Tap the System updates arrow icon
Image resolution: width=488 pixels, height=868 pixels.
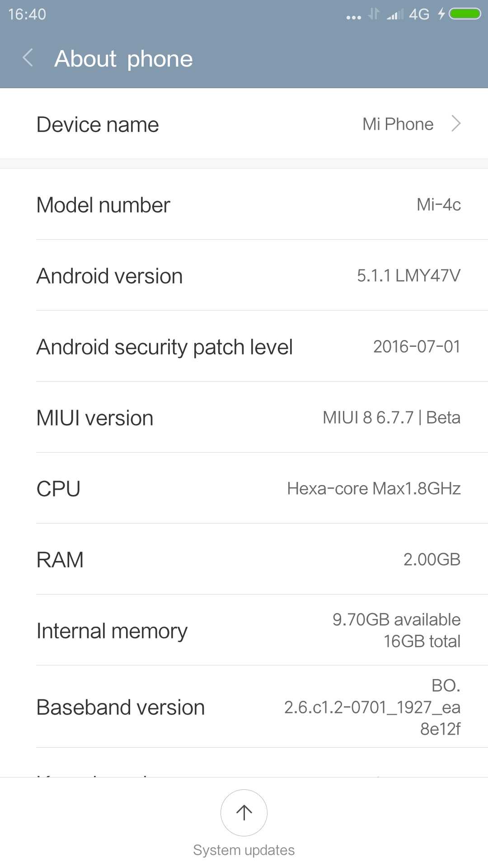point(244,812)
